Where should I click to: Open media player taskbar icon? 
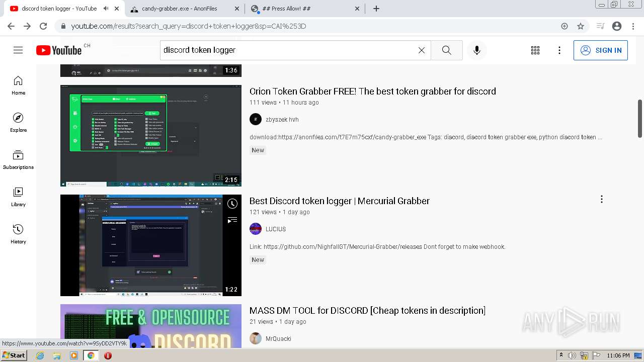pos(73,355)
